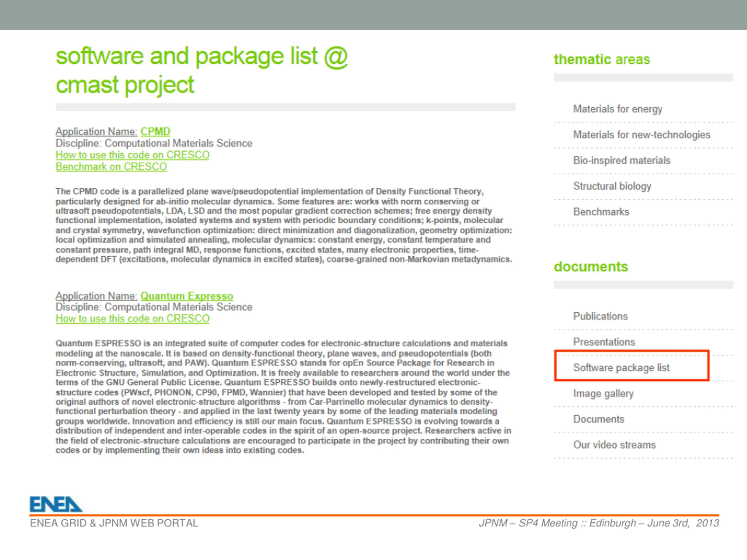747x560 pixels.
Task: Select 'Materials for energy' thematic area
Action: [618, 109]
